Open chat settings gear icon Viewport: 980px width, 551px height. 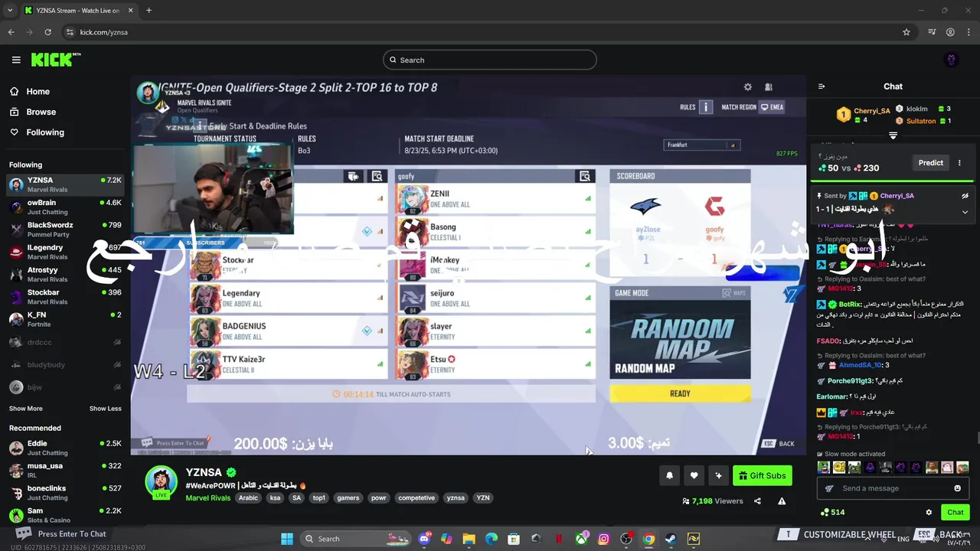click(x=929, y=513)
